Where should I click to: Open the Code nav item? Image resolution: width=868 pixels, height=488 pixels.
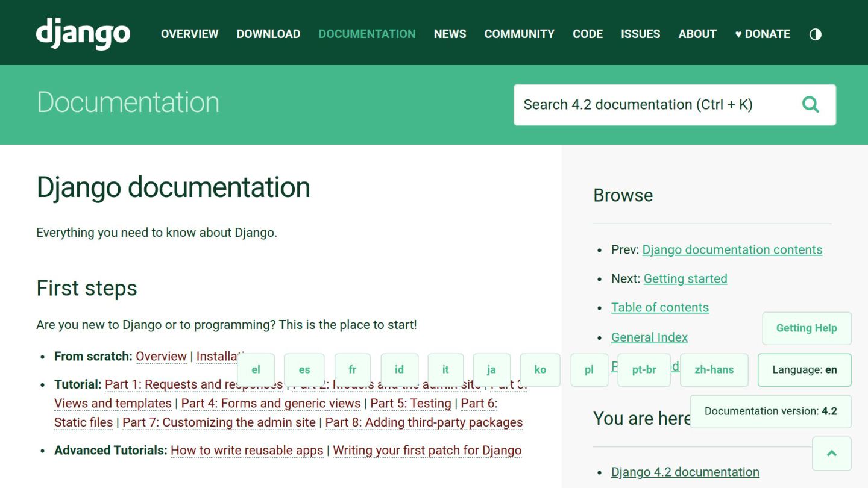click(x=588, y=34)
